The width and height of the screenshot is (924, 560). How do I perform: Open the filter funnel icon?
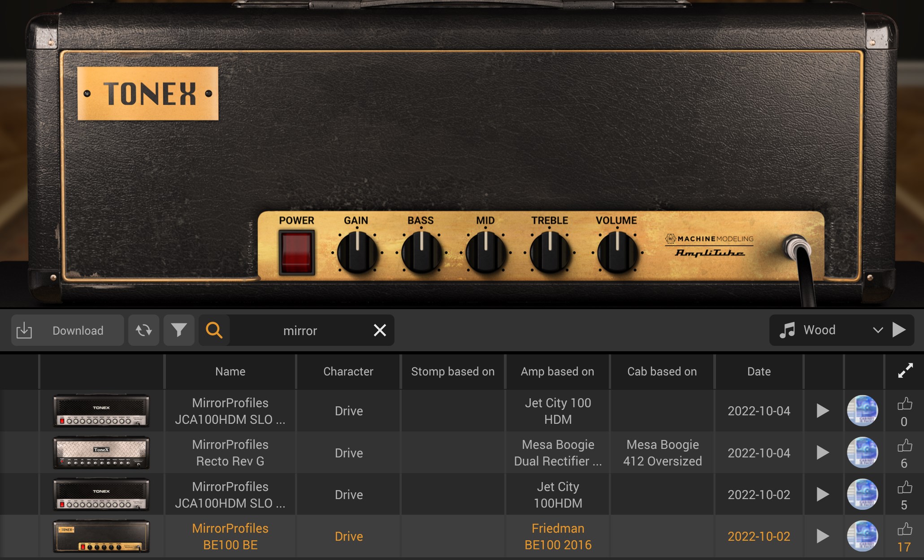179,330
